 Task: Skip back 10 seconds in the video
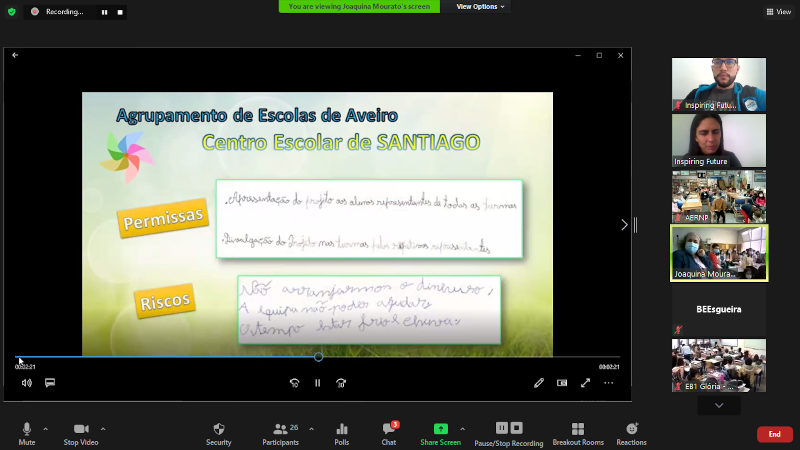[294, 383]
